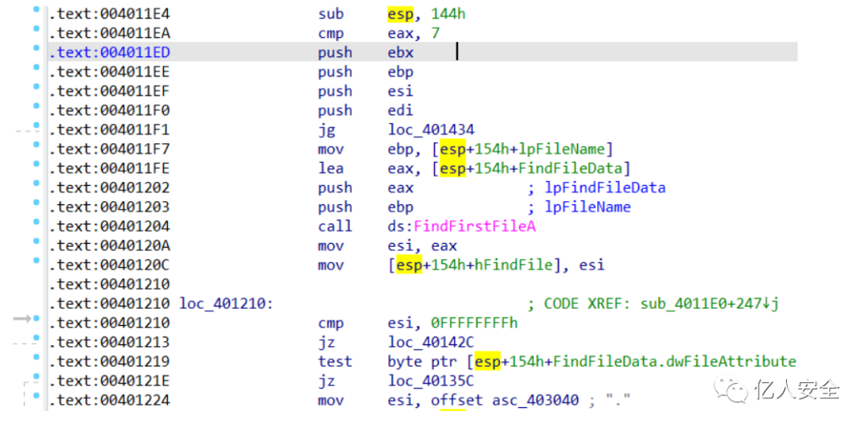
Task: Click the '; lpFindFileData' comment
Action: tap(596, 188)
